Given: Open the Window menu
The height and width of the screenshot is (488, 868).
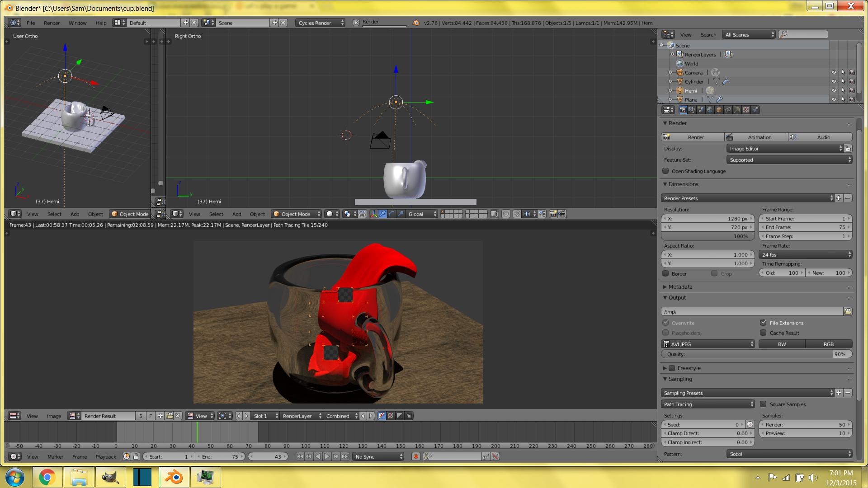Looking at the screenshot, I should tap(77, 23).
